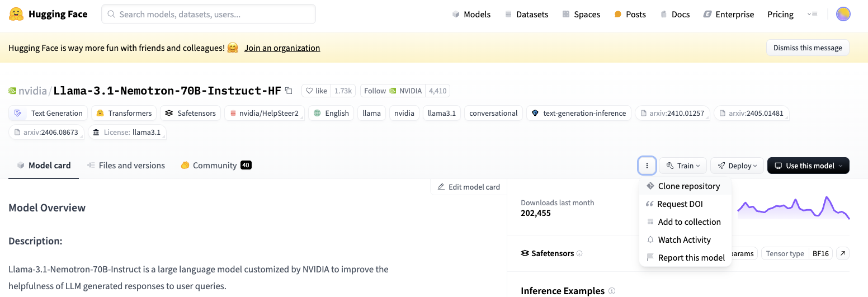
Task: Copy model name to clipboard icon
Action: [x=289, y=91]
